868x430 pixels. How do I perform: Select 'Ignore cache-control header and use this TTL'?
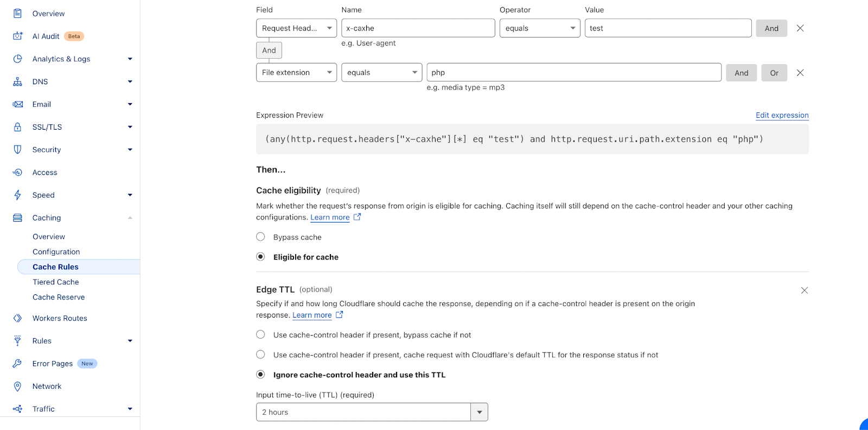(260, 375)
